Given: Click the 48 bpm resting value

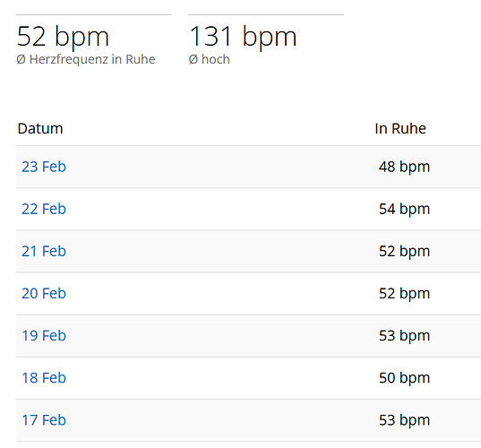Looking at the screenshot, I should coord(404,167).
